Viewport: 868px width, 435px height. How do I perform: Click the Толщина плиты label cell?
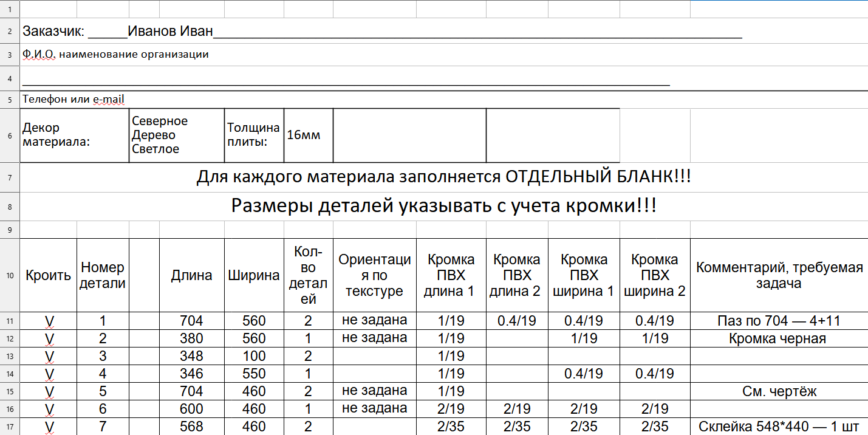(252, 135)
